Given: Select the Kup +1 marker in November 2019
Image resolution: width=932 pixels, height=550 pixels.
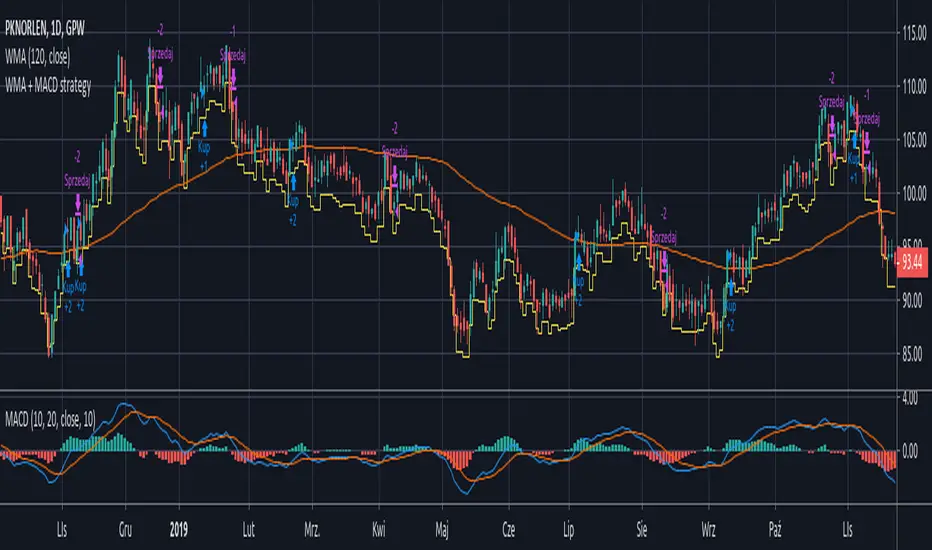Looking at the screenshot, I should point(854,158).
